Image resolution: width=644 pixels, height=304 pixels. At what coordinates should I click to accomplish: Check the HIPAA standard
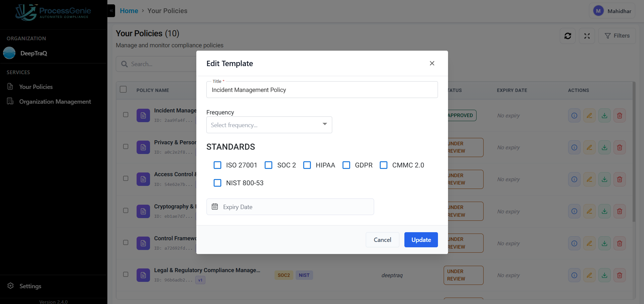click(x=307, y=165)
